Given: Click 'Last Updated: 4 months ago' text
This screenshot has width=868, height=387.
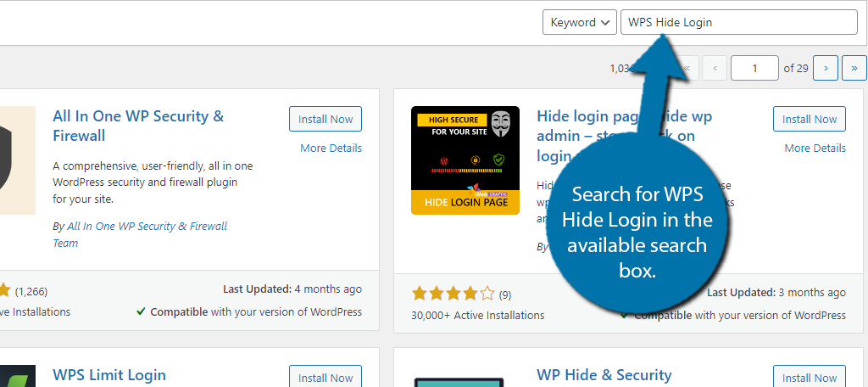Looking at the screenshot, I should pos(292,289).
